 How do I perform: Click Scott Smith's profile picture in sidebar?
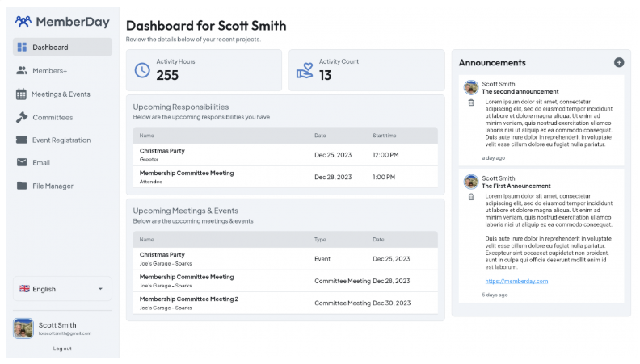(23, 328)
